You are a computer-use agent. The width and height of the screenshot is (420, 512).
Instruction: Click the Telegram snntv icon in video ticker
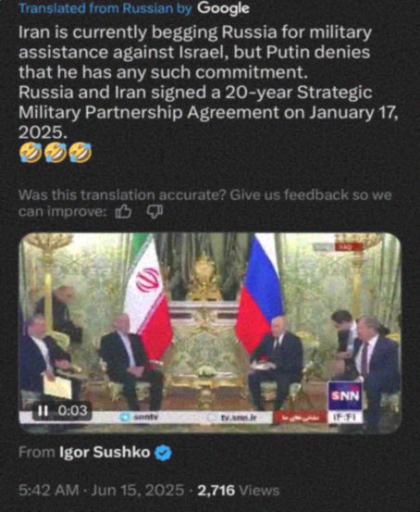[125, 418]
